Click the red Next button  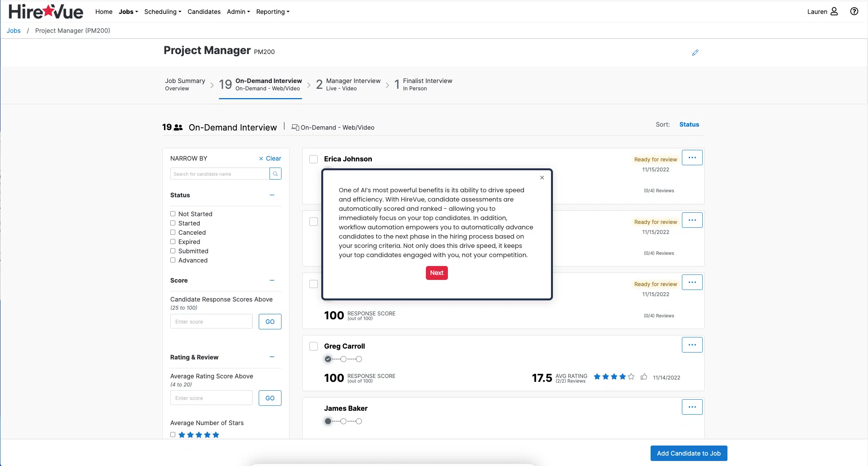pyautogui.click(x=437, y=273)
